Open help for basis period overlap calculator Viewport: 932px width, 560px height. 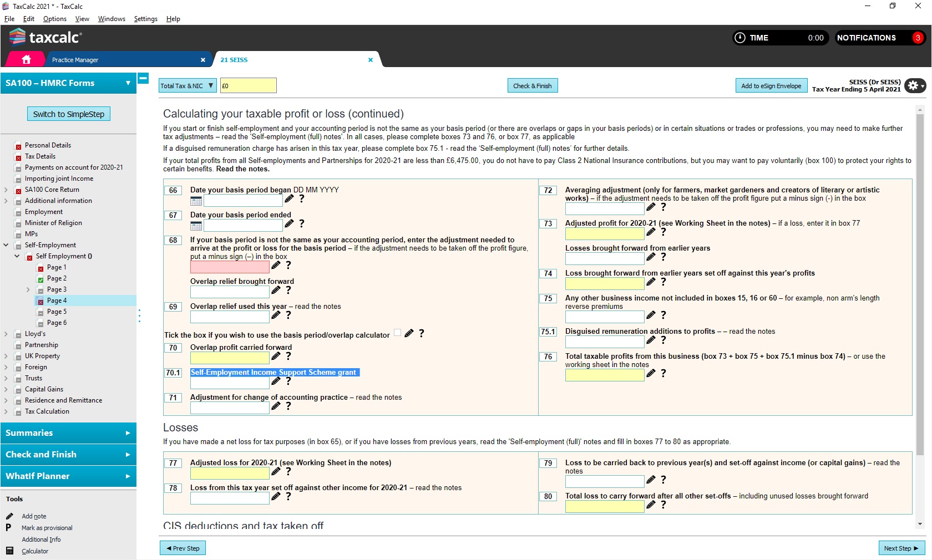click(x=422, y=333)
